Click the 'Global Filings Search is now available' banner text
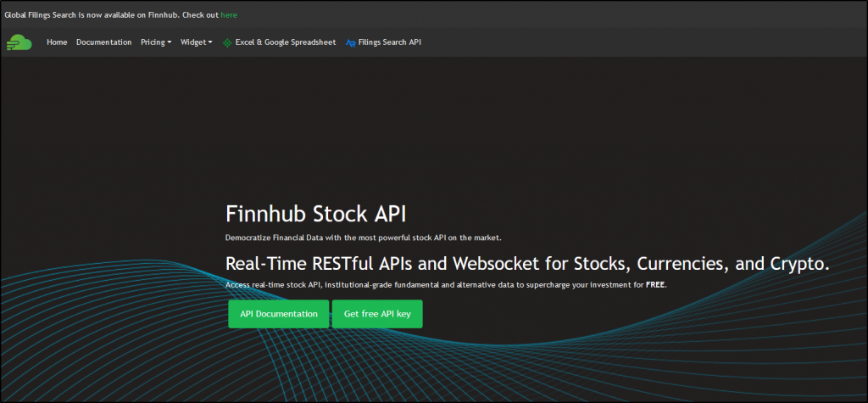 click(x=113, y=15)
